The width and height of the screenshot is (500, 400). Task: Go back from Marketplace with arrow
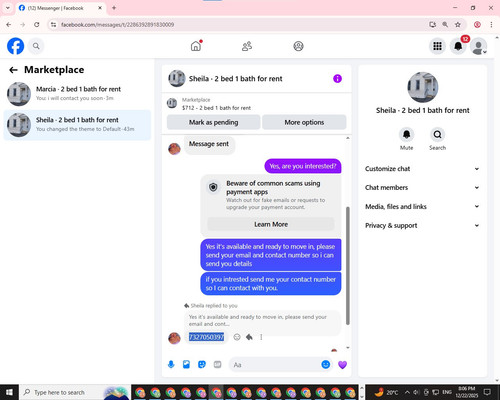pos(13,70)
